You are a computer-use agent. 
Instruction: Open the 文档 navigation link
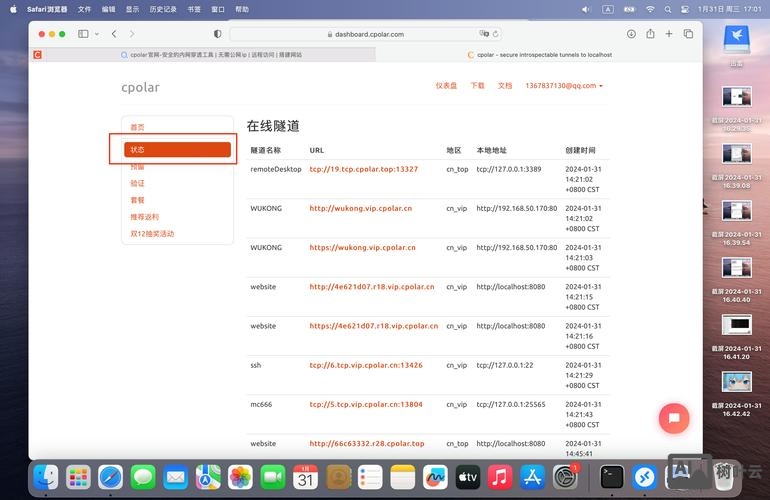505,85
